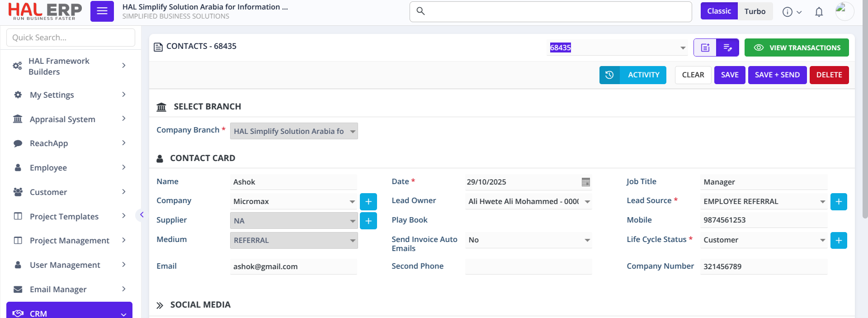Viewport: 868px width, 318px height.
Task: Click the info help icon in header
Action: 788,12
